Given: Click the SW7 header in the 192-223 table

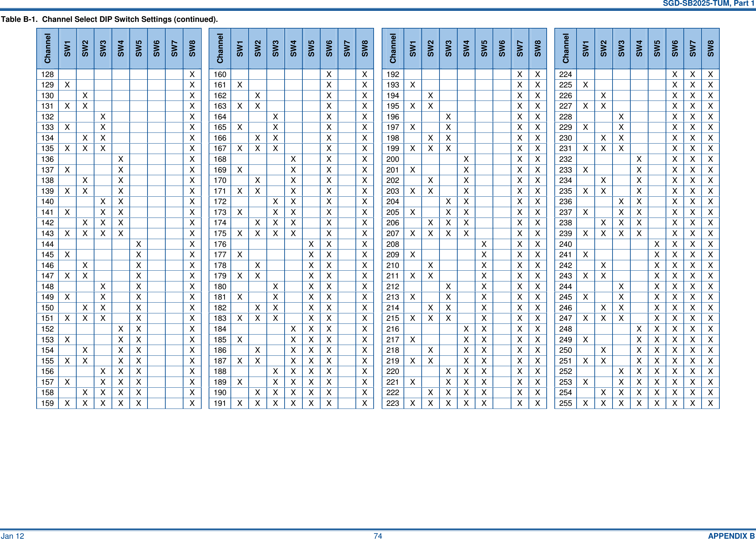Looking at the screenshot, I should (x=520, y=48).
